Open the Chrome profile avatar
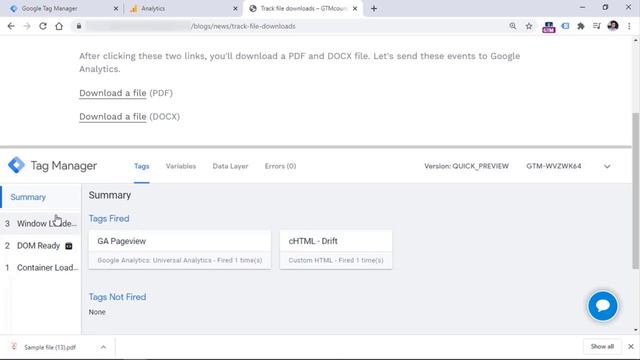 (x=613, y=26)
